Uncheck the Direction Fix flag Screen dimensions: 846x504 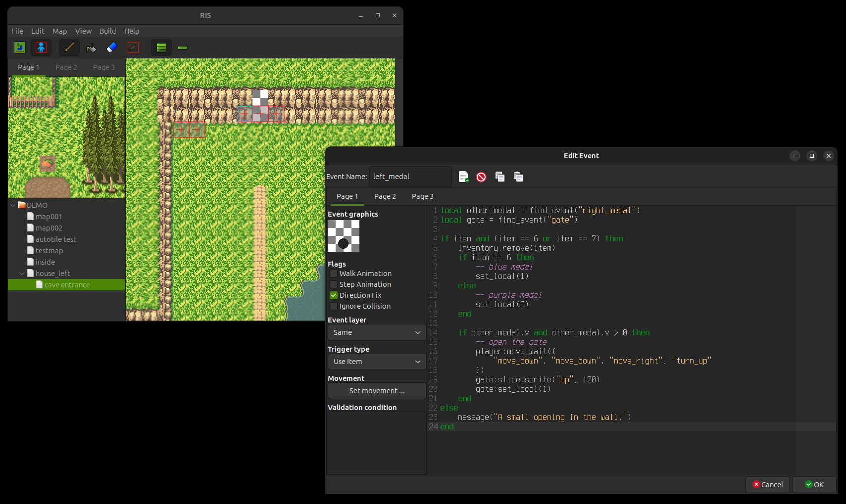pos(334,295)
